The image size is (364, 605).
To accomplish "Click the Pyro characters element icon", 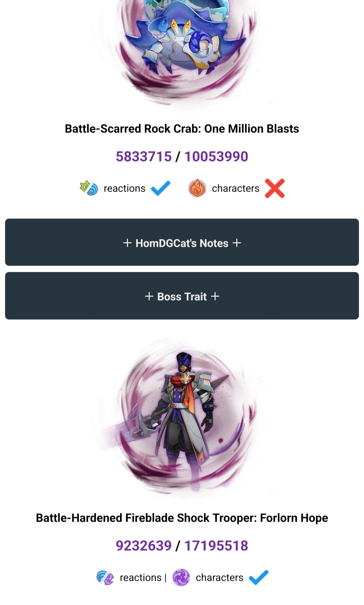I will pos(197,188).
